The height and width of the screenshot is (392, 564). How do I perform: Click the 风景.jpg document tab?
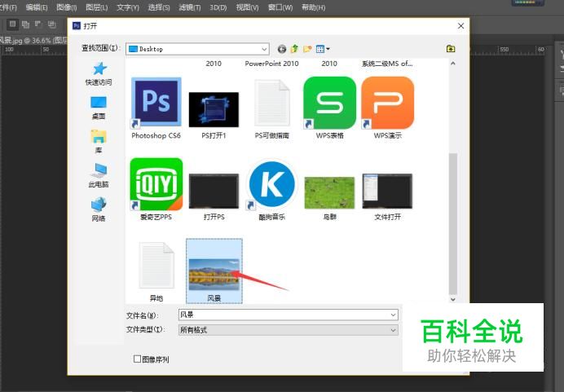[x=33, y=40]
